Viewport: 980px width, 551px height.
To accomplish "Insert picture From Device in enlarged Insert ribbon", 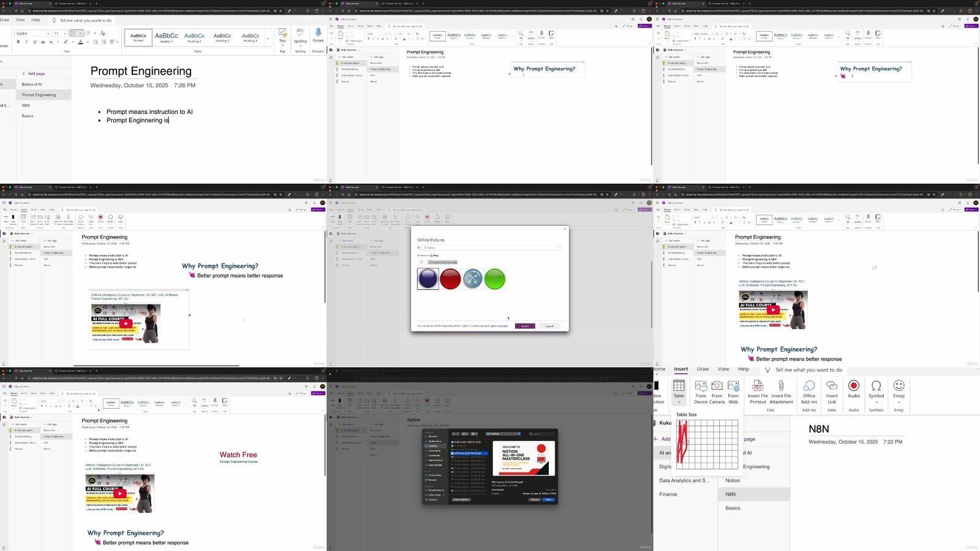I will 701,392.
